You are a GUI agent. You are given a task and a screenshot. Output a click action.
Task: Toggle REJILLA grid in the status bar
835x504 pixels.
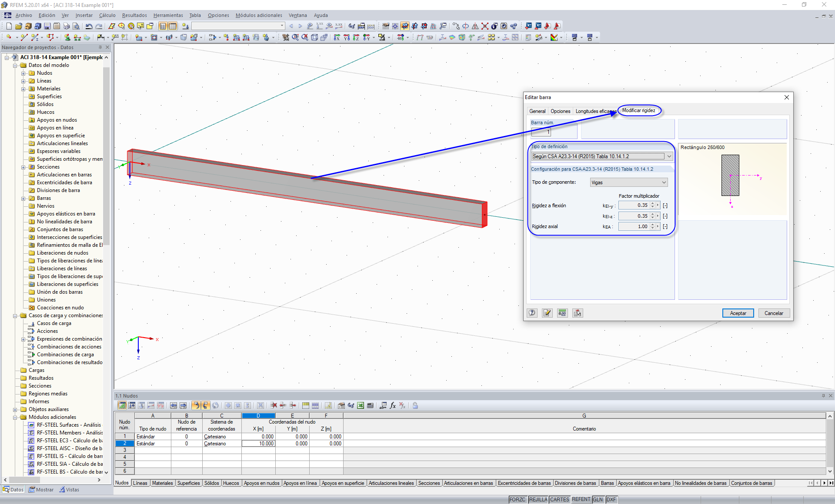click(x=538, y=500)
